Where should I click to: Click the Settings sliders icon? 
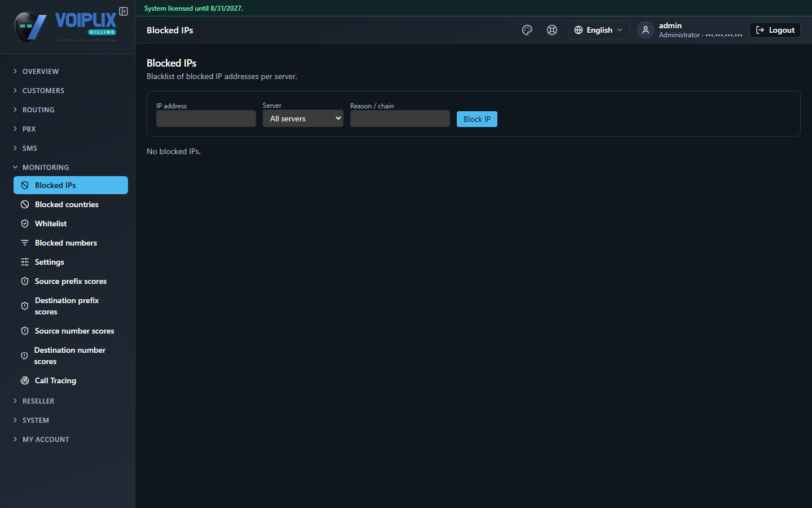[25, 262]
